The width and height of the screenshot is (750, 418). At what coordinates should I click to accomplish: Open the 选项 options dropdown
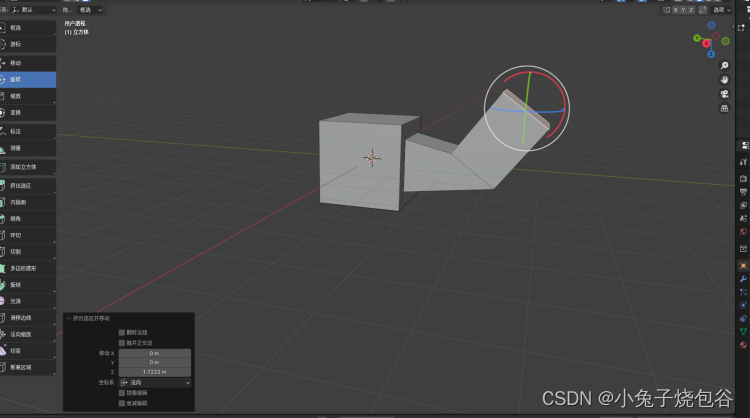coord(721,10)
